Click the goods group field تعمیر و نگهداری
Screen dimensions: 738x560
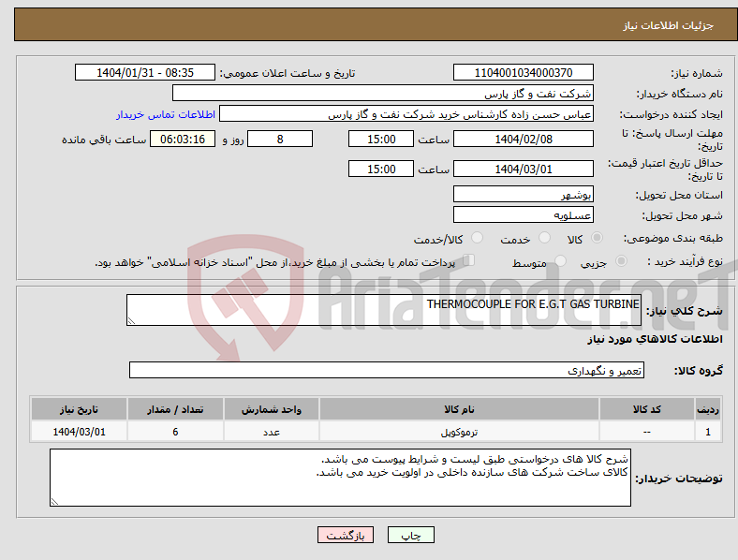387,370
